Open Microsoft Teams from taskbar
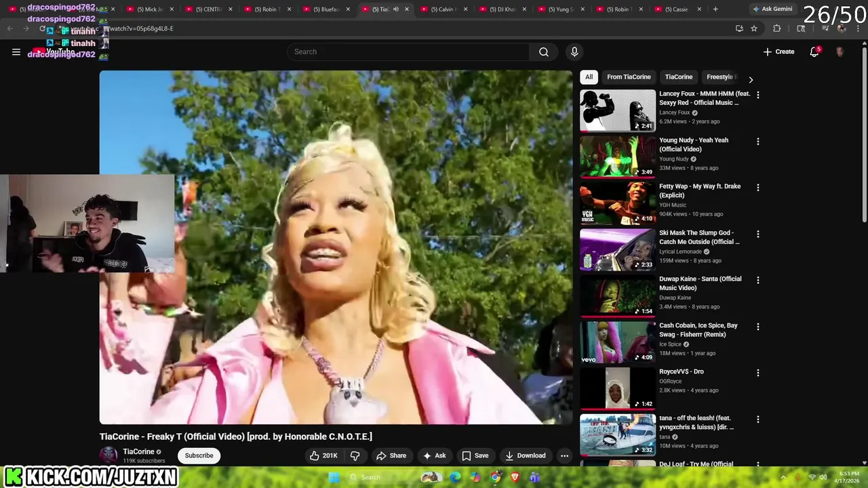The height and width of the screenshot is (488, 868). coord(534,477)
